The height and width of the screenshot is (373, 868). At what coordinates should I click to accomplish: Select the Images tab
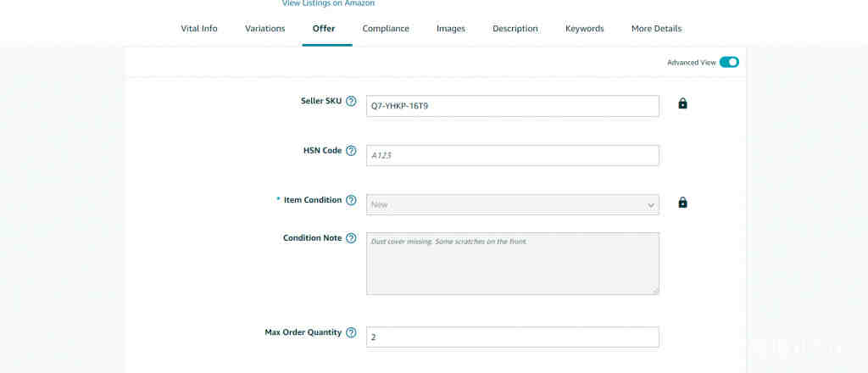click(451, 29)
